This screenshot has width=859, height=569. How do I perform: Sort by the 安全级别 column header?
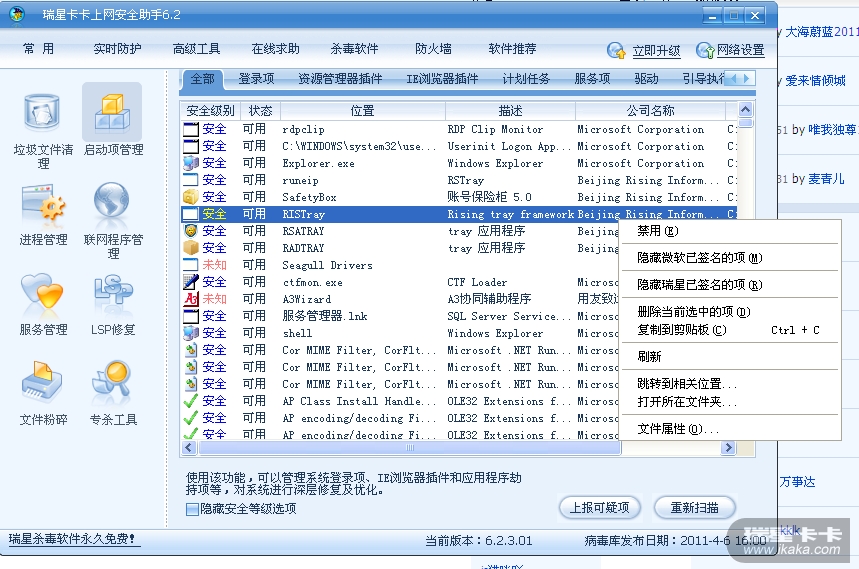(211, 111)
